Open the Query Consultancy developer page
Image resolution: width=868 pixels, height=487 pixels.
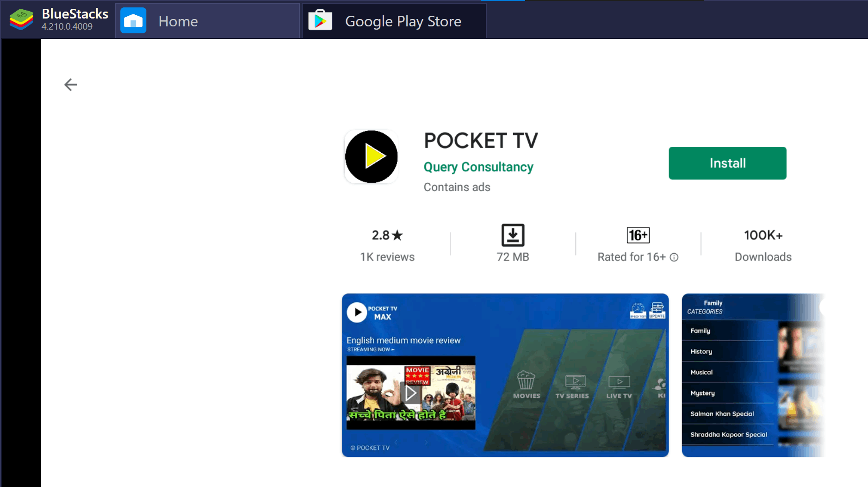(x=478, y=167)
